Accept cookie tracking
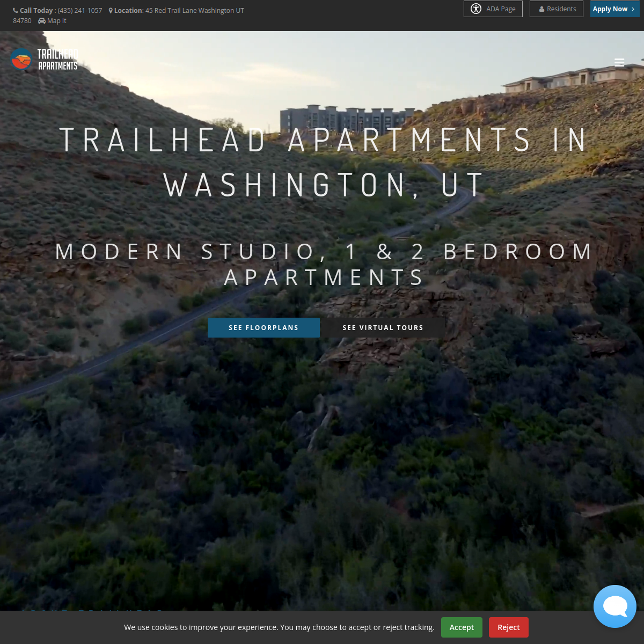The image size is (644, 644). coord(462,627)
